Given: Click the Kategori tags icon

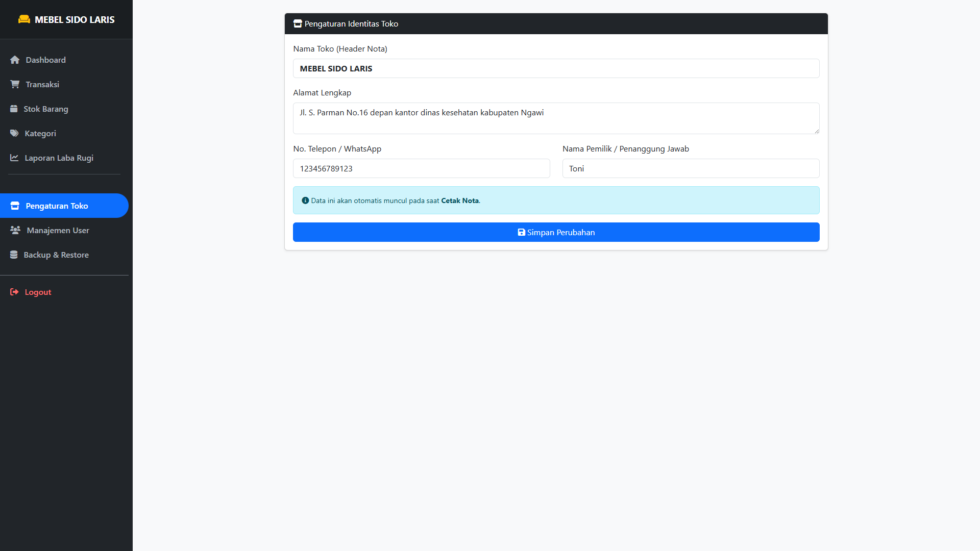Looking at the screenshot, I should pos(14,133).
